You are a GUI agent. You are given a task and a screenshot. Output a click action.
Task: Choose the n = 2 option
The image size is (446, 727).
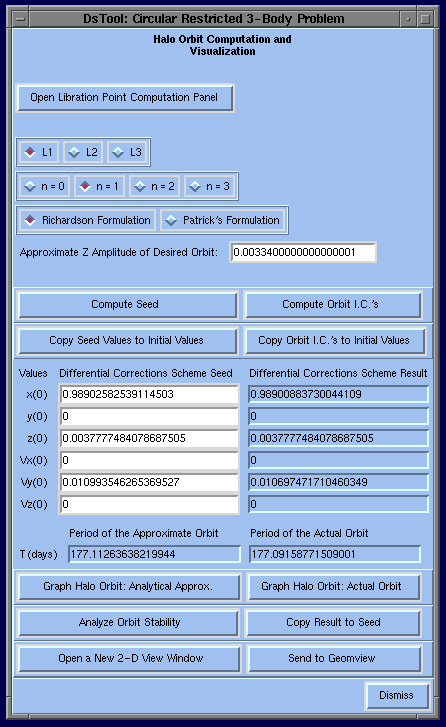154,186
